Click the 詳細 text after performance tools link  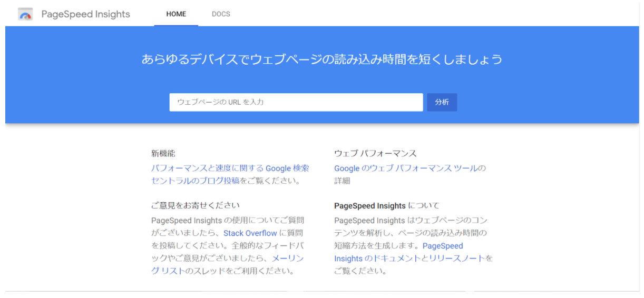pos(342,181)
